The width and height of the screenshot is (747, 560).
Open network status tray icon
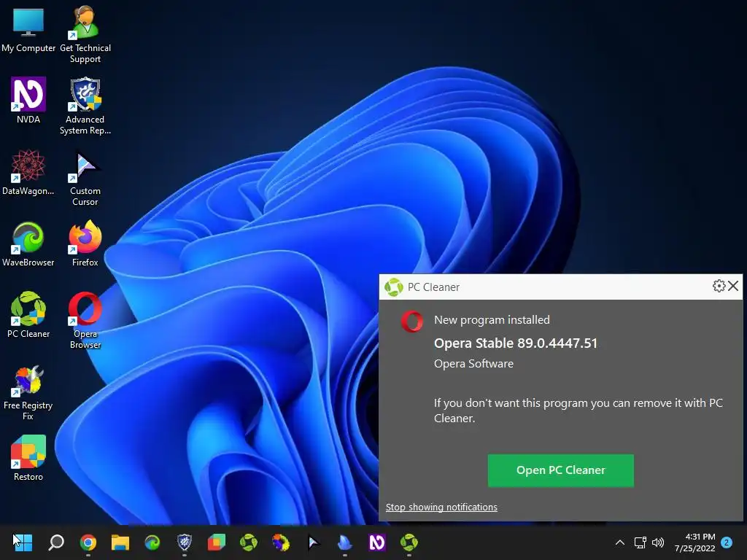point(640,542)
